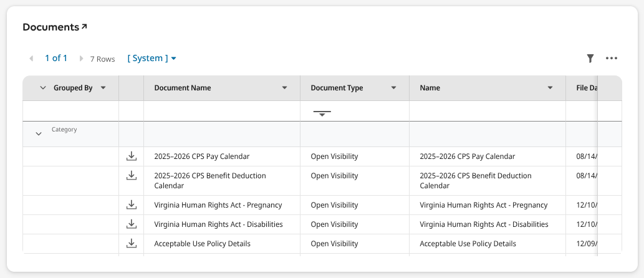
Task: Select 2025–2026 CPS Benefit Deduction Calendar in Name column
Action: pos(476,181)
